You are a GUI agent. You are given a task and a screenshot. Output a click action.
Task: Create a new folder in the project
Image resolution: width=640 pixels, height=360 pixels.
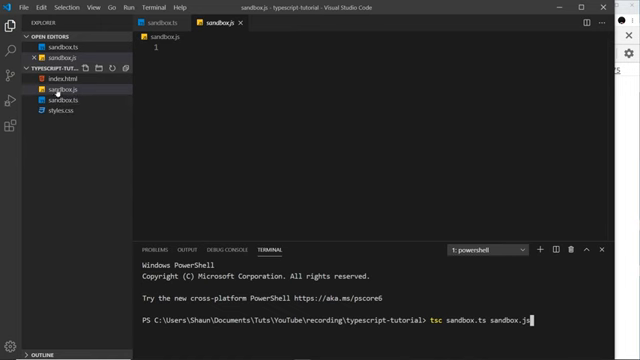pyautogui.click(x=99, y=68)
